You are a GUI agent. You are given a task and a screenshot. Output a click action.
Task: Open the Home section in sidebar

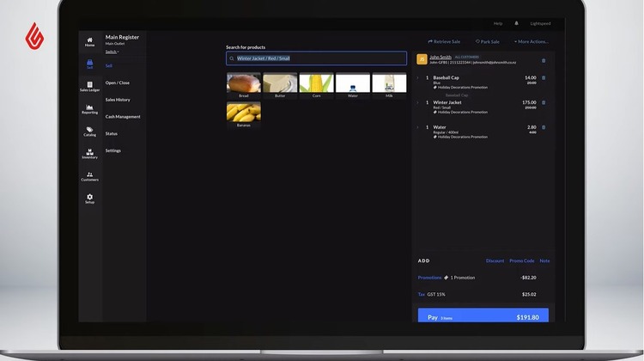coord(89,40)
